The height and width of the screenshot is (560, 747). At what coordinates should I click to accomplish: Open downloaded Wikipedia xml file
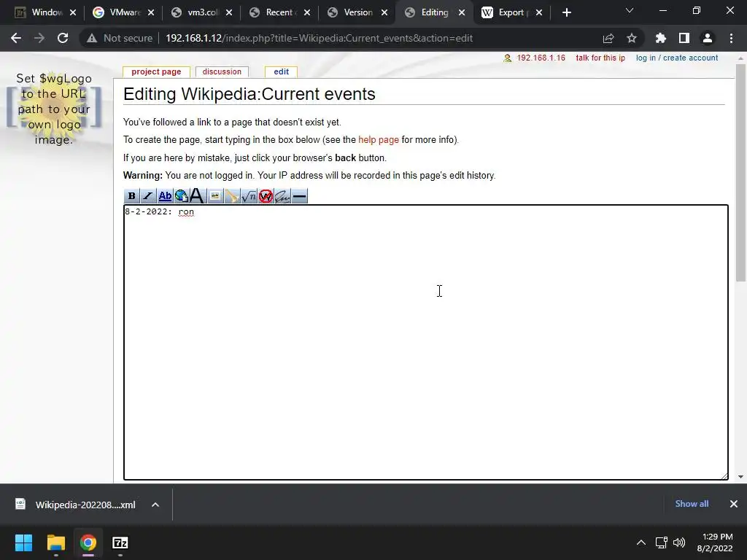click(76, 505)
